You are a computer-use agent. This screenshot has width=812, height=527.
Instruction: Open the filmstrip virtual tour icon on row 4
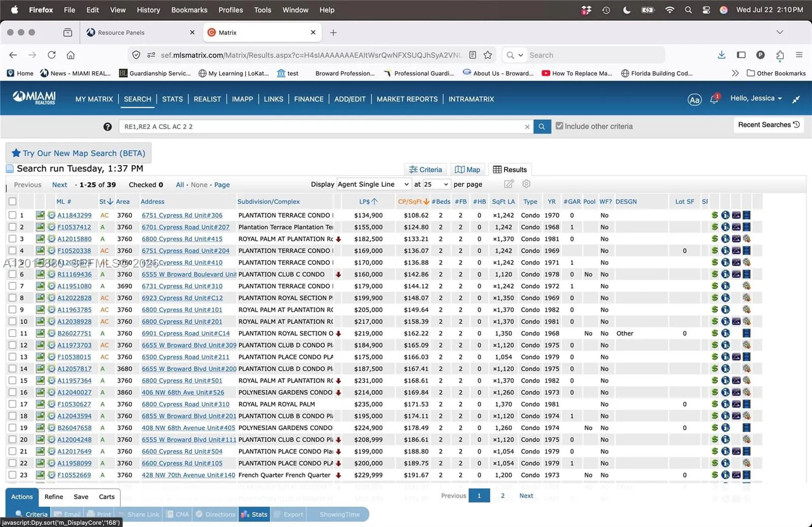point(747,251)
